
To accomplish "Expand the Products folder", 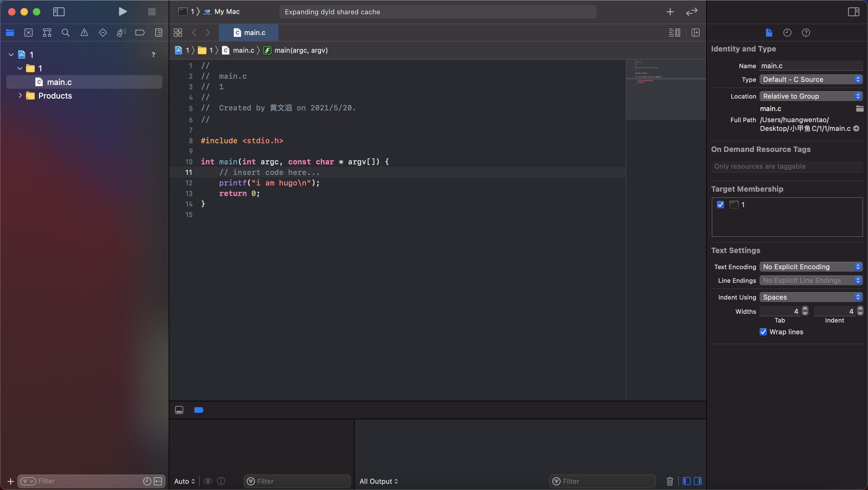I will point(20,96).
